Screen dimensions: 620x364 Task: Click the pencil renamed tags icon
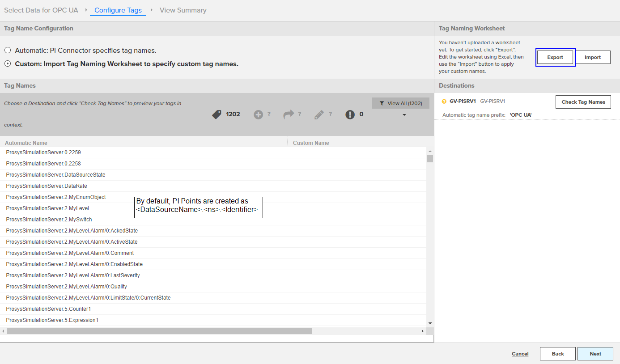[x=319, y=114]
